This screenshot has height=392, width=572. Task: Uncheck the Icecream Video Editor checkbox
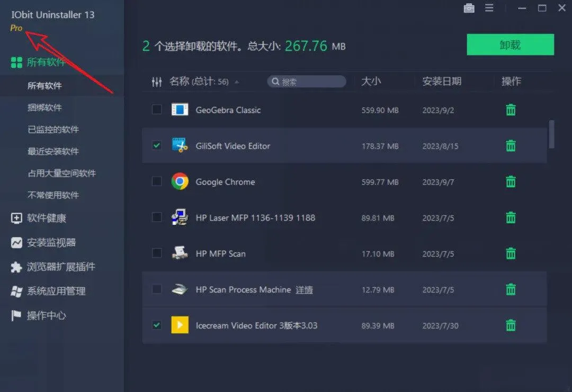[156, 325]
